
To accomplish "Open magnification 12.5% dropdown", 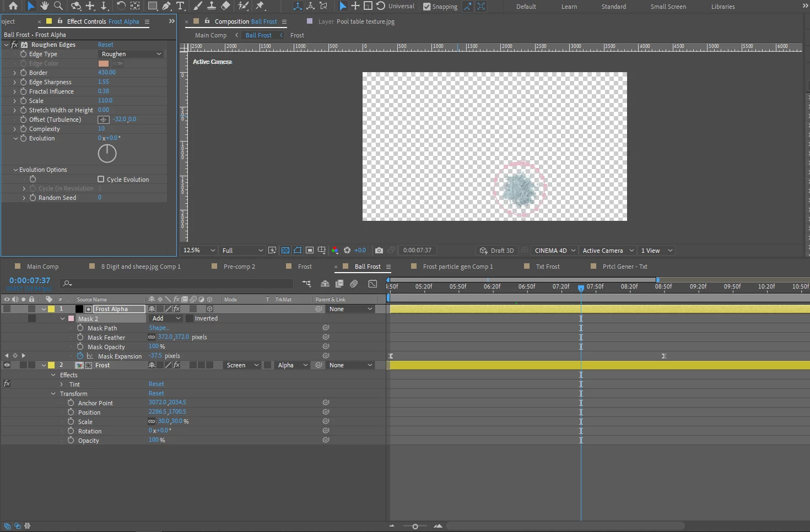I will click(x=199, y=250).
